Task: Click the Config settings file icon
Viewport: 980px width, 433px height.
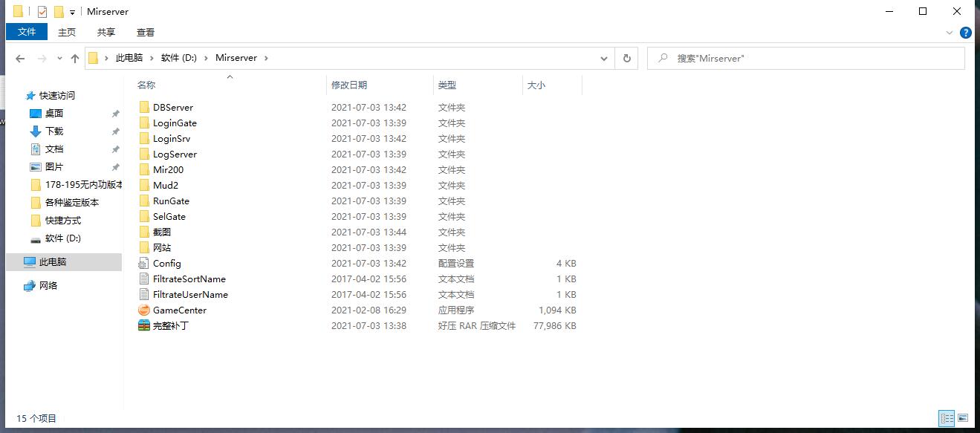Action: click(x=144, y=264)
